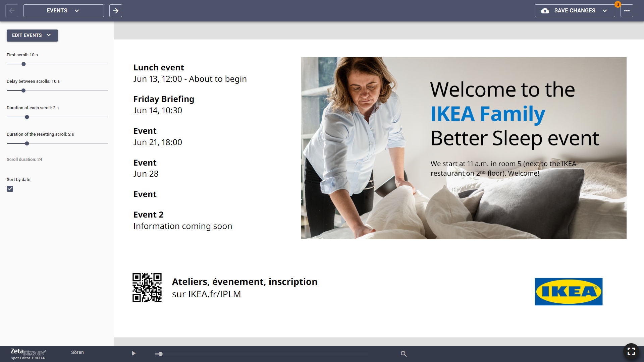Viewport: 644px width, 362px height.
Task: Toggle fullscreen mode icon
Action: (x=631, y=351)
